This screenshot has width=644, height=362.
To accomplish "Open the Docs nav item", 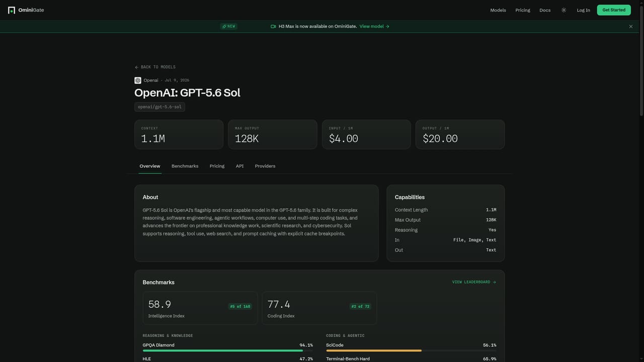I will 545,10.
